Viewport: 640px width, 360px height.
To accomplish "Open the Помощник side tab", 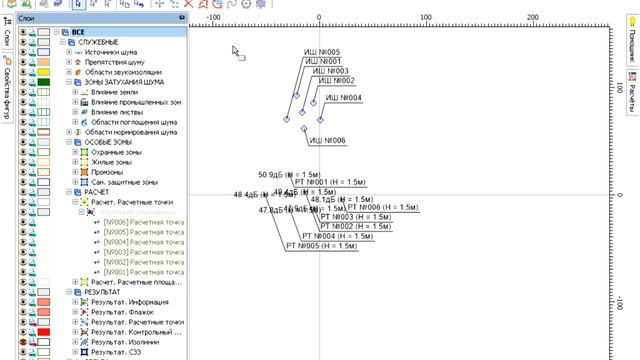I will [x=632, y=40].
